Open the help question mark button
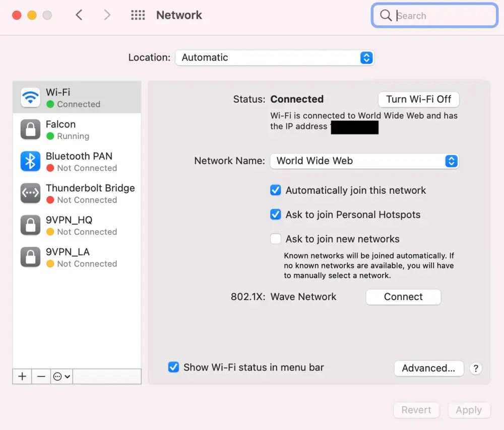The image size is (504, 430). [476, 369]
